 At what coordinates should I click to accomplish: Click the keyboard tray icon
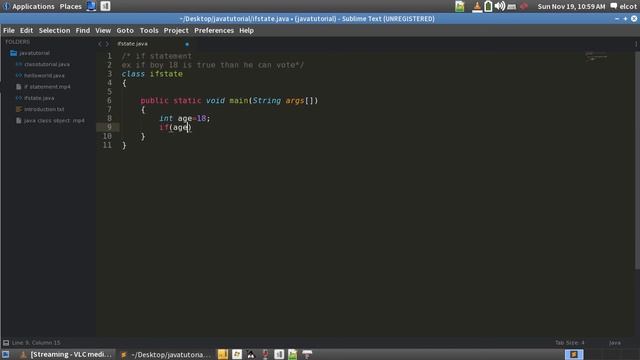pos(511,7)
